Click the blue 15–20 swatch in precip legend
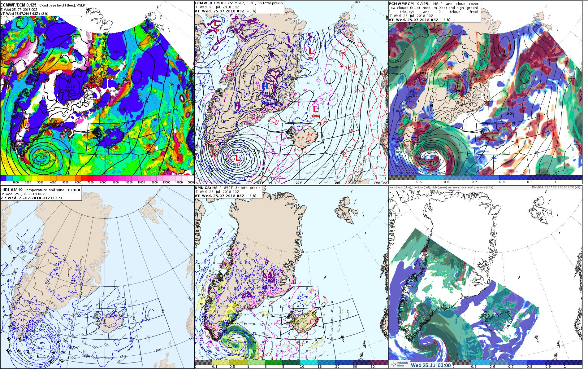 click(326, 362)
